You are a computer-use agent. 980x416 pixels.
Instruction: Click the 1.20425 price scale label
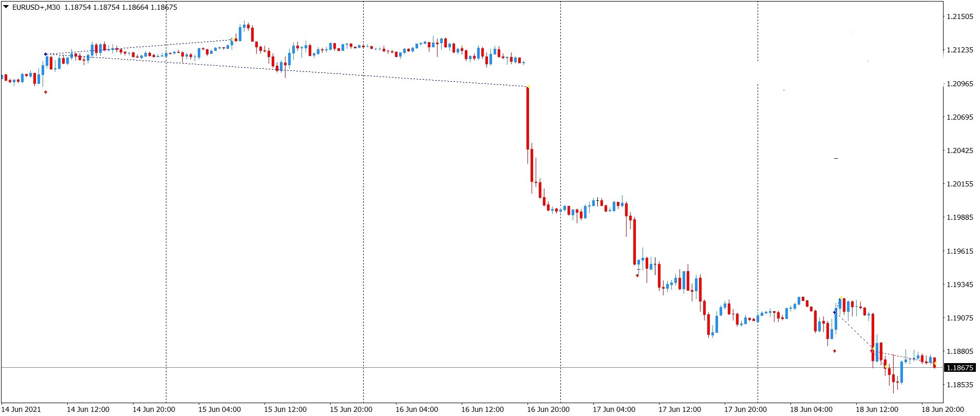click(x=959, y=150)
